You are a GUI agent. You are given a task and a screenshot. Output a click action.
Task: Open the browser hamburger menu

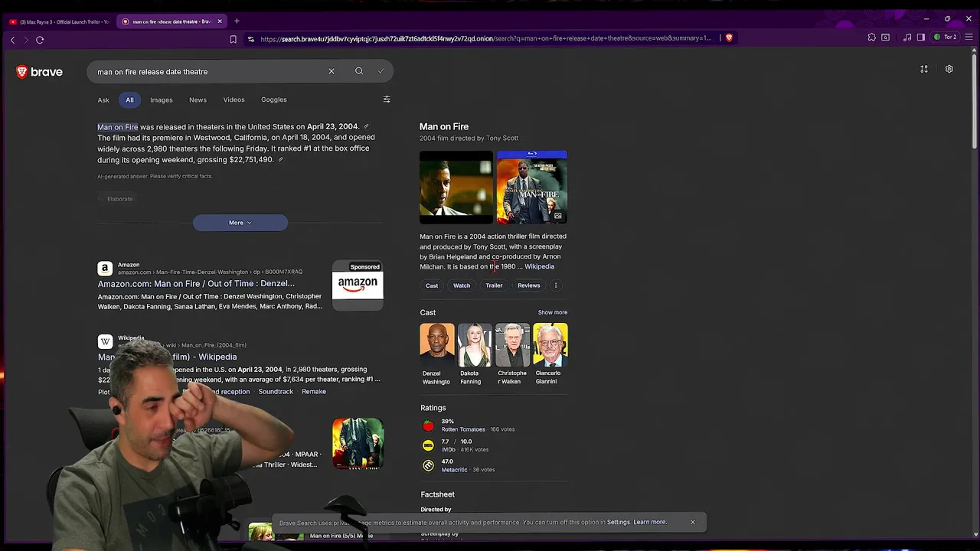(x=969, y=37)
